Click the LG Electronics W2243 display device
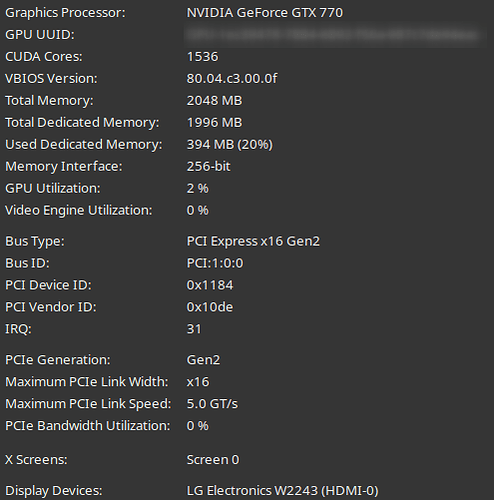494x500 pixels. pyautogui.click(x=282, y=491)
